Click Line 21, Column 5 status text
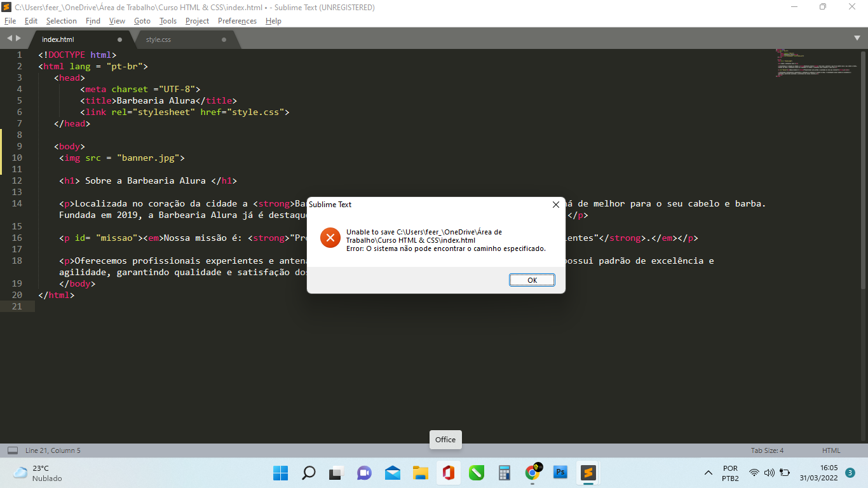Screen dimensions: 868x488 (x=53, y=451)
